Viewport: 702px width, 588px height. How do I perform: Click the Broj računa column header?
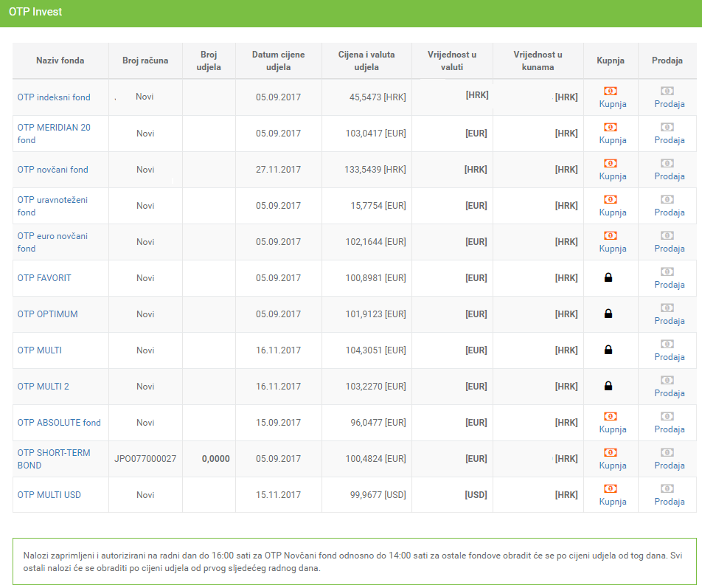pos(145,60)
